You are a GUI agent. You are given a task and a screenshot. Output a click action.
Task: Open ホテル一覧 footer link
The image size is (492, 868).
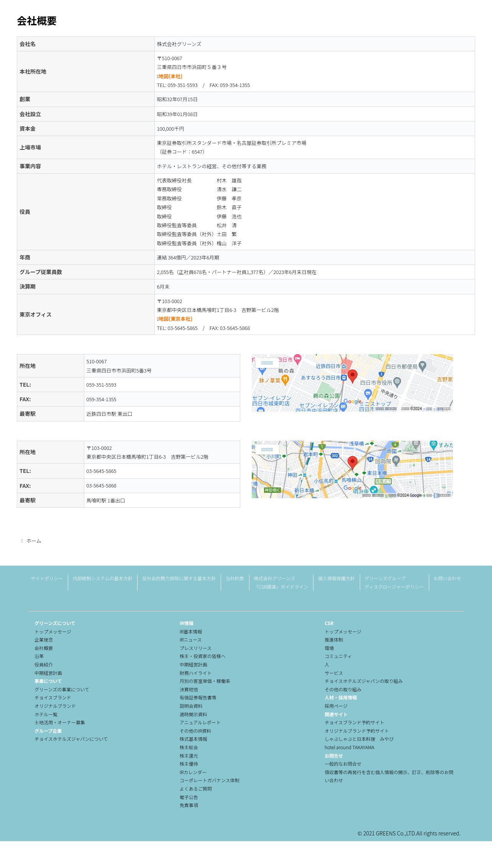coord(46,714)
